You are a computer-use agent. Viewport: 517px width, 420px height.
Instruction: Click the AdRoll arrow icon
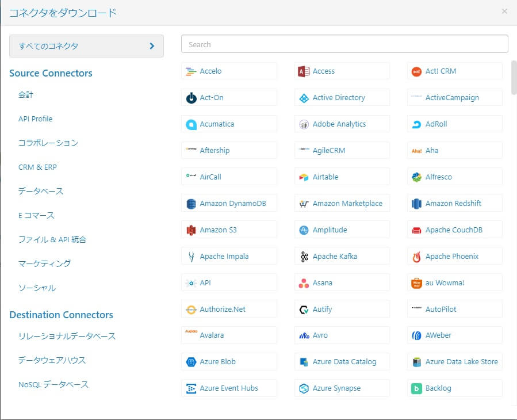tap(416, 124)
